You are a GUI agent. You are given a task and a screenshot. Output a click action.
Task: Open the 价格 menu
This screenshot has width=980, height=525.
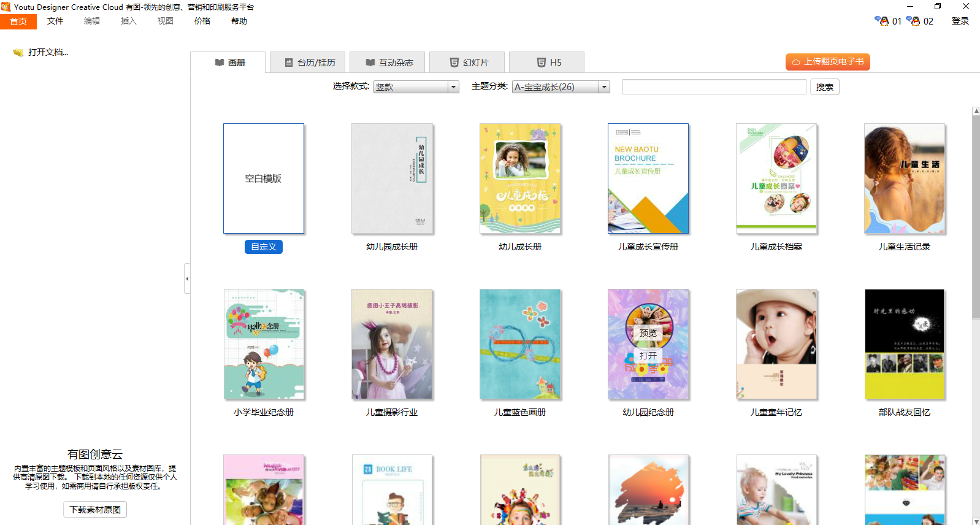(x=202, y=21)
